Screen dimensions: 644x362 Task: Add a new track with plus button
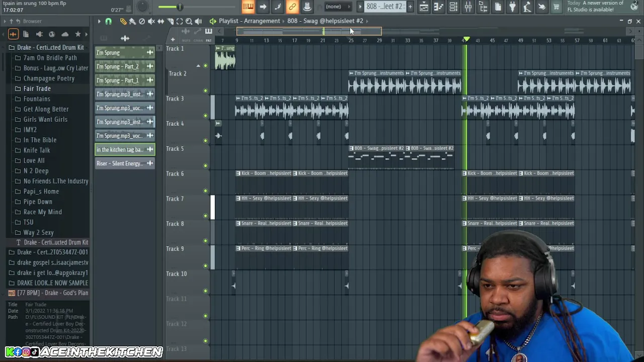point(173,40)
